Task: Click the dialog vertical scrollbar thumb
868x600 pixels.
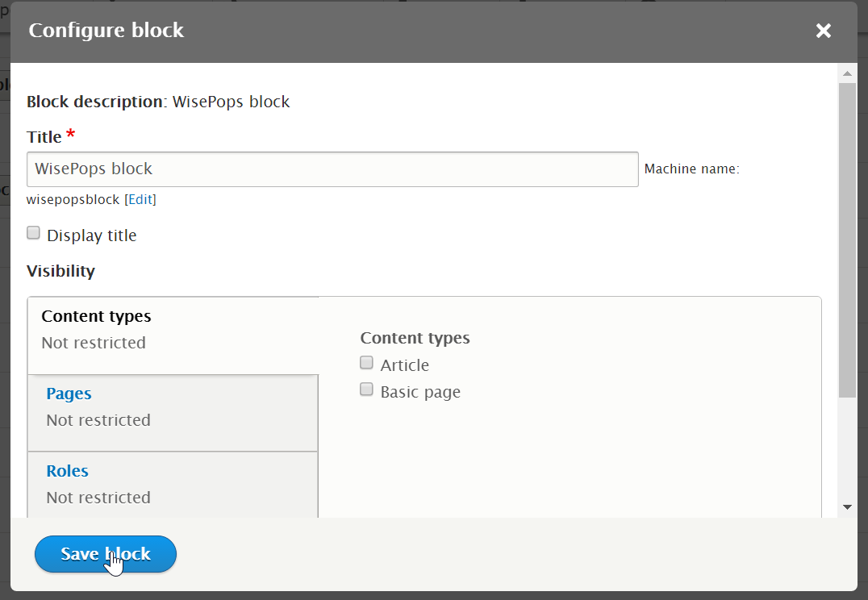Action: click(847, 240)
